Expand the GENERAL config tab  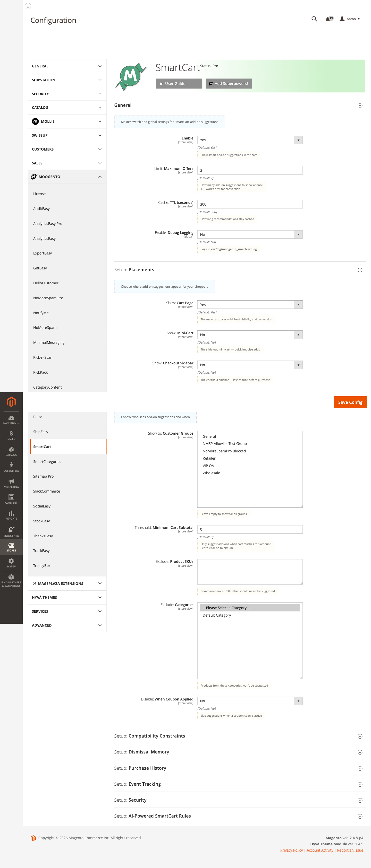67,66
